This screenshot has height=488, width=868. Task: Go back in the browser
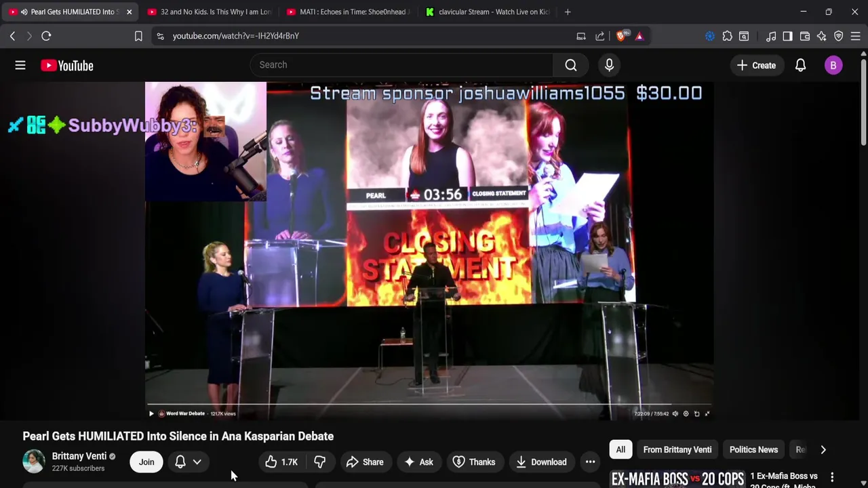[12, 36]
